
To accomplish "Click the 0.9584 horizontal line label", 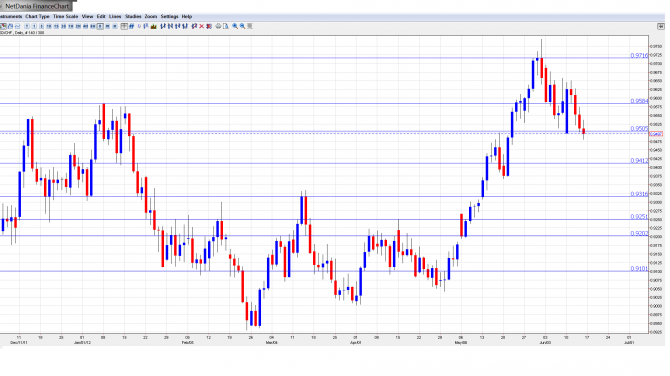I will click(639, 101).
